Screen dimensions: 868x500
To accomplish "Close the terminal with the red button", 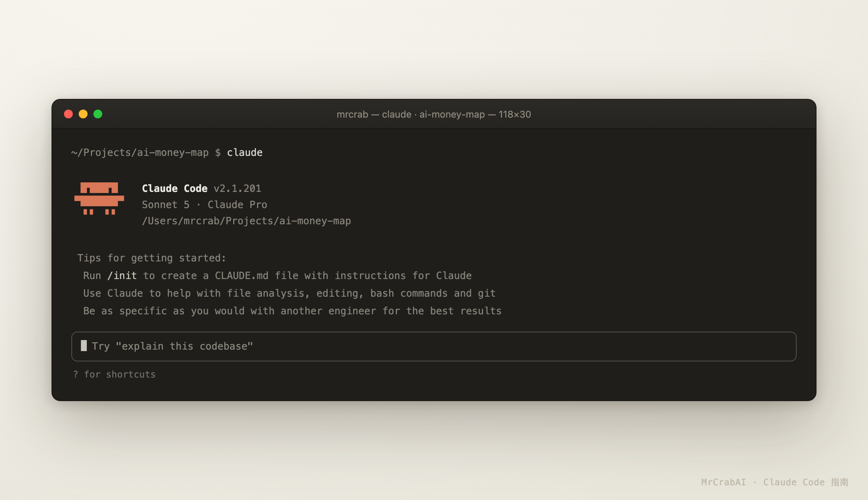I will click(68, 114).
